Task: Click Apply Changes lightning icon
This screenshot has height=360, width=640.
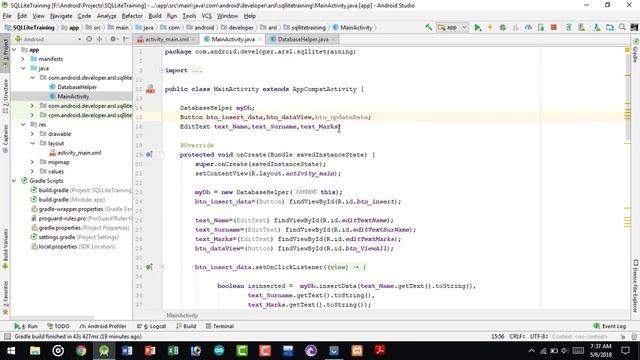Action: pyautogui.click(x=490, y=27)
